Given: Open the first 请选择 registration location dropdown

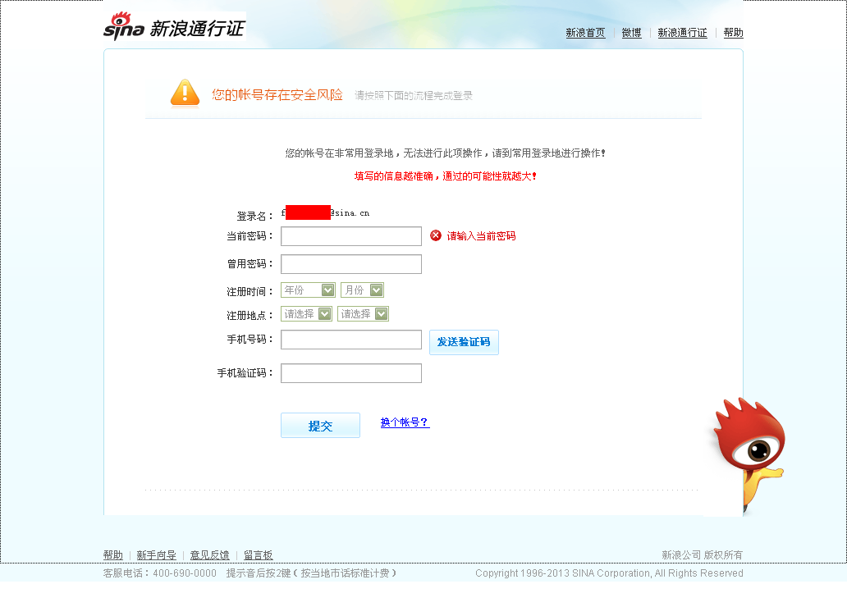Looking at the screenshot, I should pos(306,313).
